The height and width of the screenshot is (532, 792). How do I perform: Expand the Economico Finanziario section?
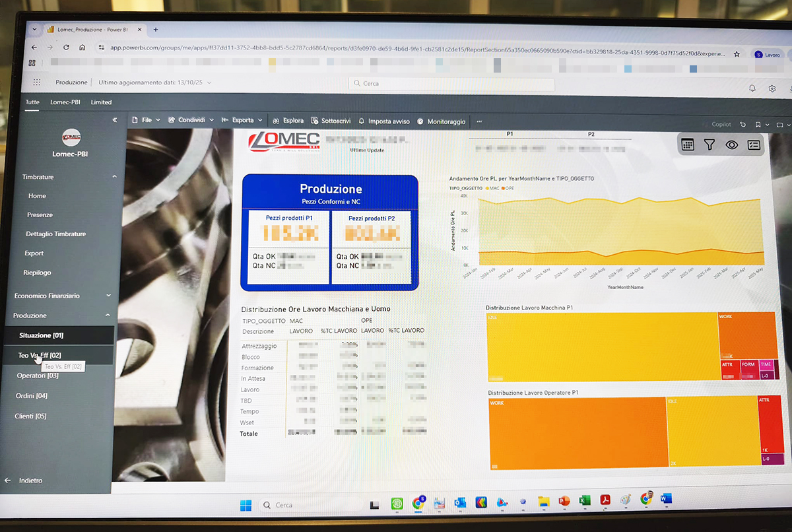point(109,296)
